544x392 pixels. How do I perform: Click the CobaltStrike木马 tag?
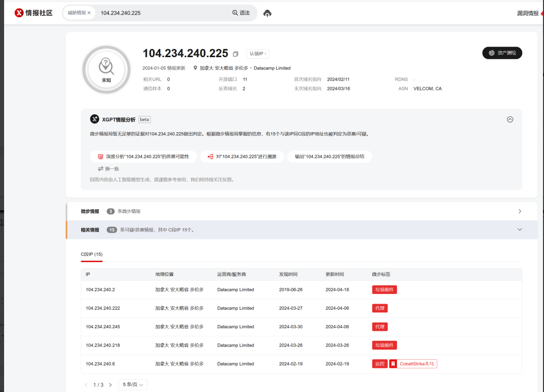pyautogui.click(x=413, y=364)
